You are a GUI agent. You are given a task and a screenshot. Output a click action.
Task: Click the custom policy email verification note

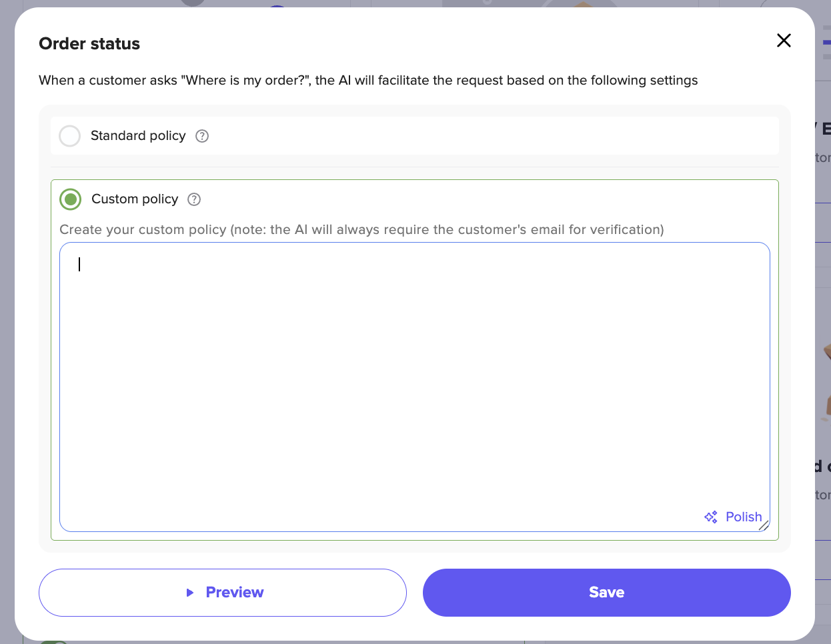coord(361,230)
